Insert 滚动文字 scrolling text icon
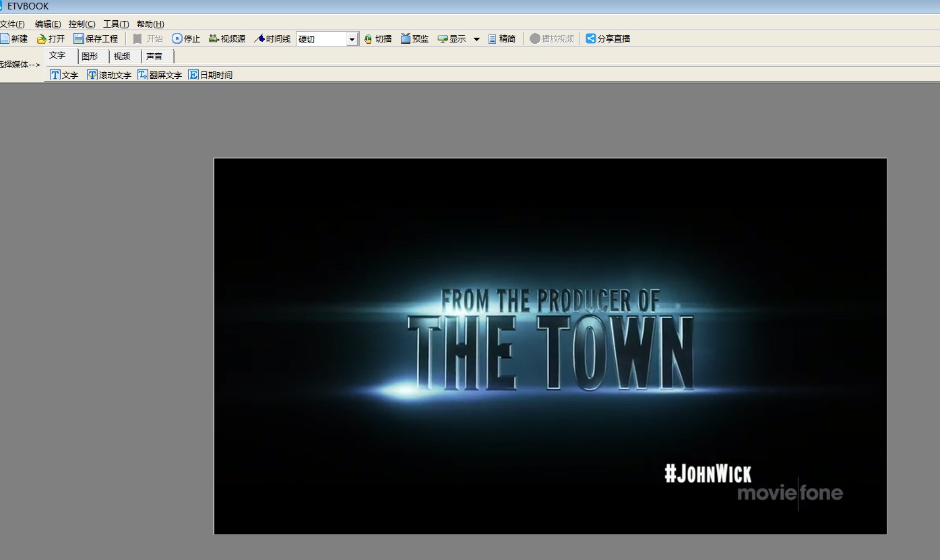Screen dimensions: 940x560 tap(92, 75)
